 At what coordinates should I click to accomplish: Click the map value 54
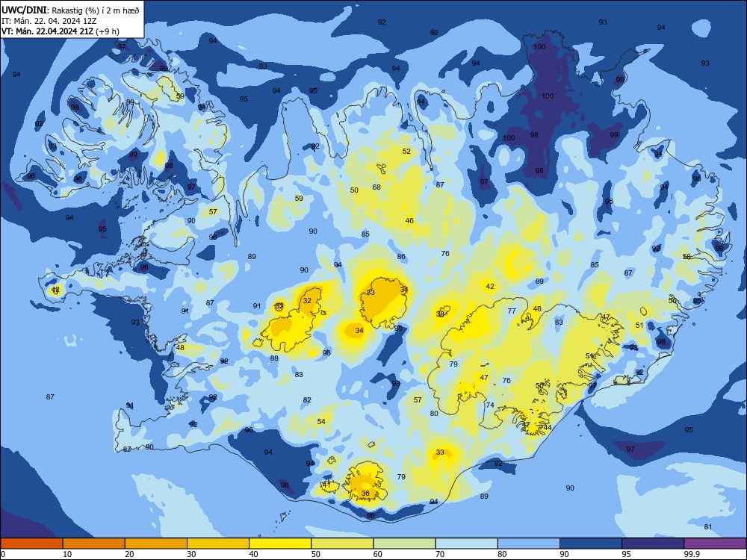[321, 421]
